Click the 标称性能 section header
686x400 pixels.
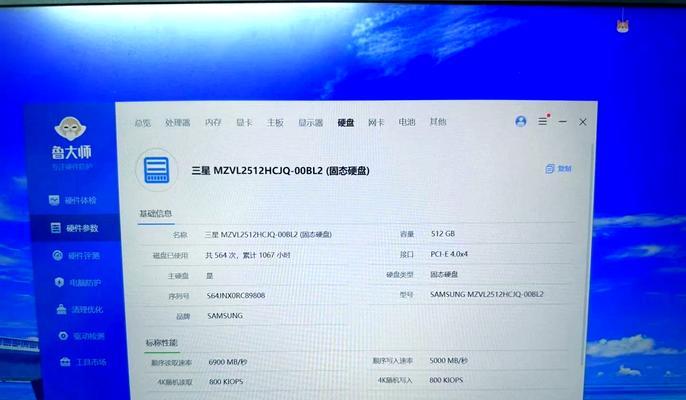coord(161,342)
